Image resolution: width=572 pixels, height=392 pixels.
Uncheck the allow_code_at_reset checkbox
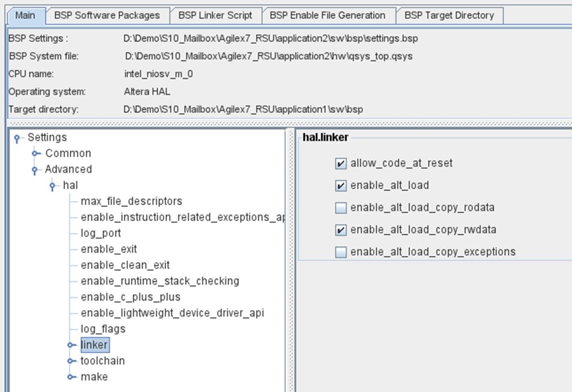click(x=341, y=163)
